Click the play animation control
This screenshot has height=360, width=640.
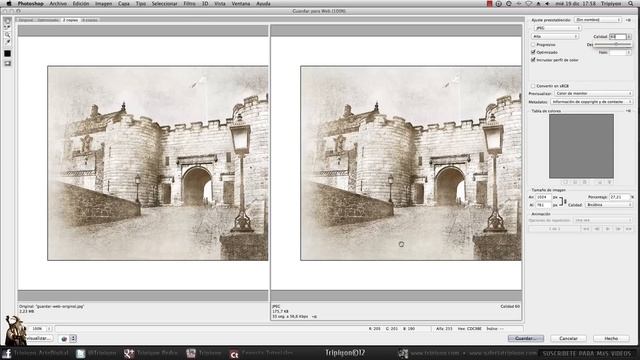[x=607, y=229]
